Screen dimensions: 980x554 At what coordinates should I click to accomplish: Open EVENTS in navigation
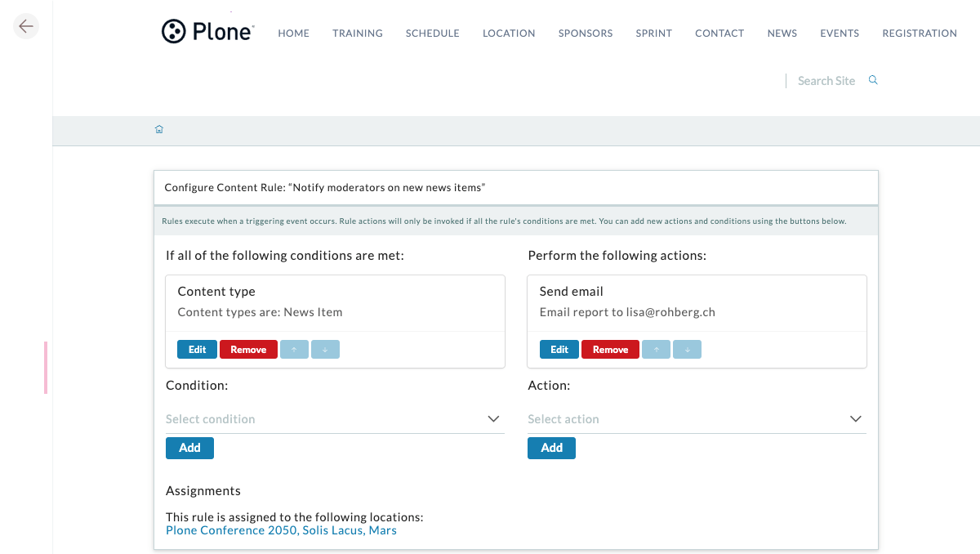coord(840,34)
